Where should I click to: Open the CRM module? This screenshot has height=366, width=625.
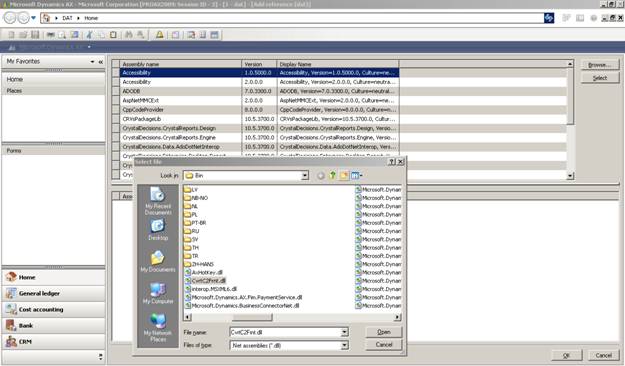point(53,342)
